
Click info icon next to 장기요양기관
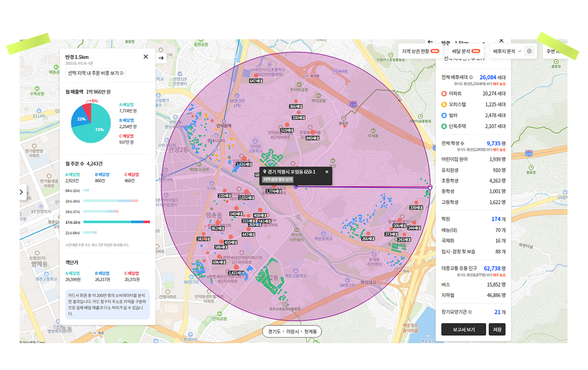point(470,312)
